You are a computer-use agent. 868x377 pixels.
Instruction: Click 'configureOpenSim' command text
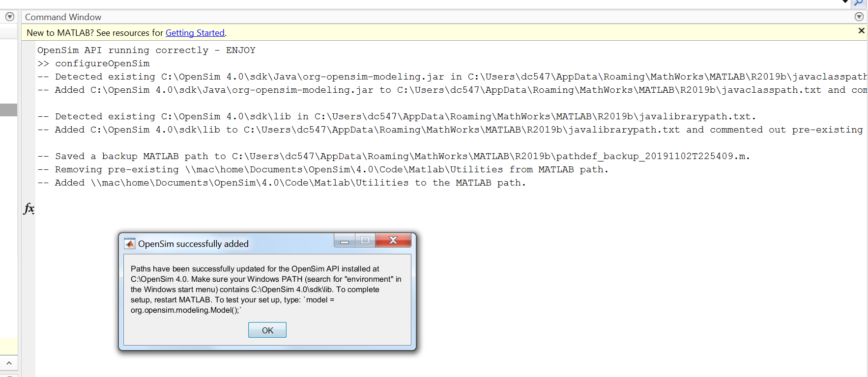[x=102, y=63]
